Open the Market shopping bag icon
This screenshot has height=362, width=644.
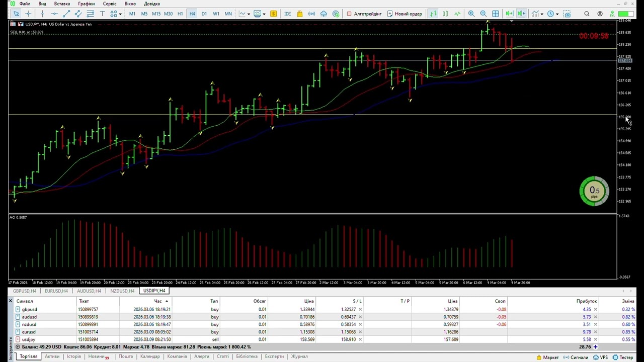click(x=299, y=14)
